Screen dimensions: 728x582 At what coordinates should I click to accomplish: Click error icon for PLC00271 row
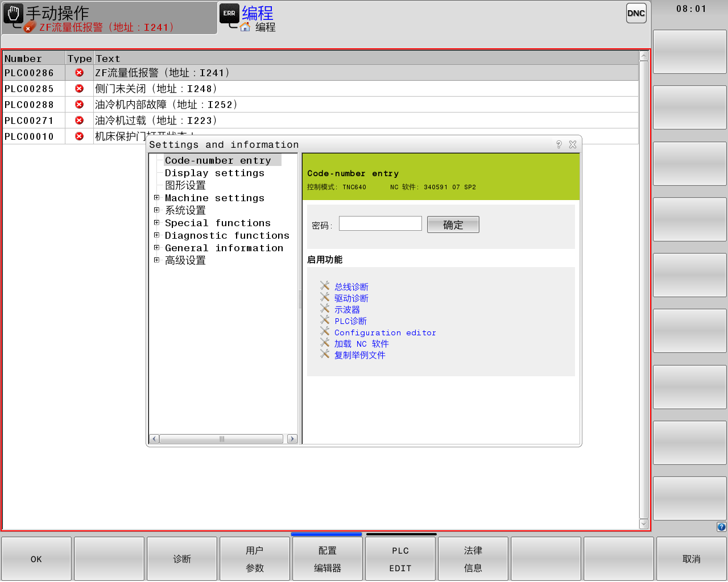tap(79, 120)
